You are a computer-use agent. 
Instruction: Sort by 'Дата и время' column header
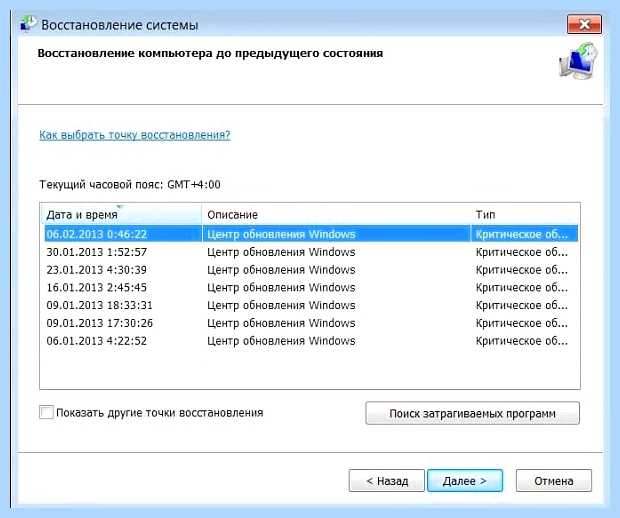(x=121, y=215)
